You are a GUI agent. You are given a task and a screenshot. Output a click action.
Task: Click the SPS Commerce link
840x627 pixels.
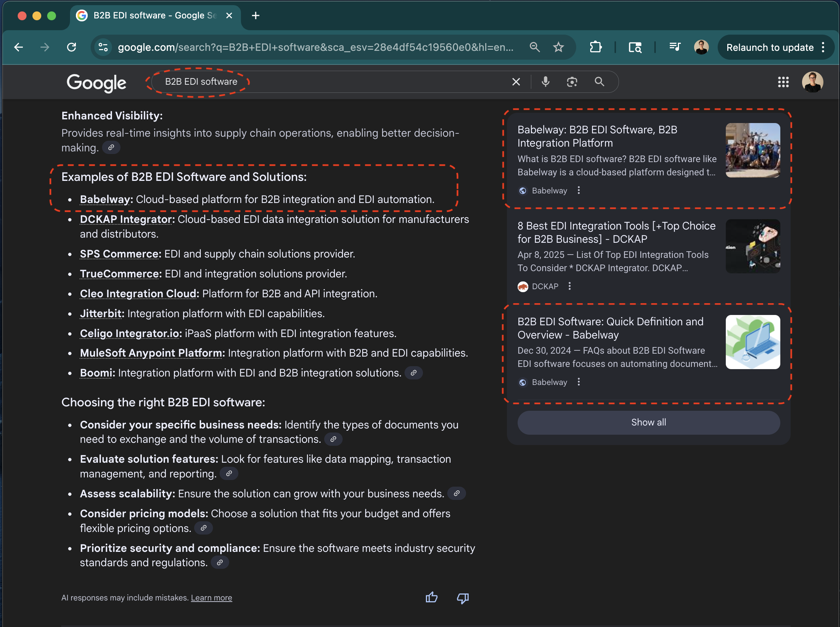click(x=120, y=254)
